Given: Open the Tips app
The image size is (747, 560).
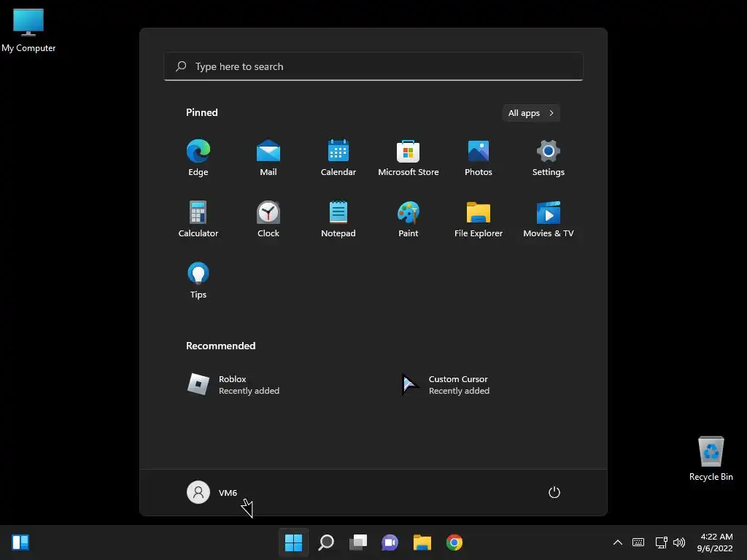Looking at the screenshot, I should coord(198,281).
